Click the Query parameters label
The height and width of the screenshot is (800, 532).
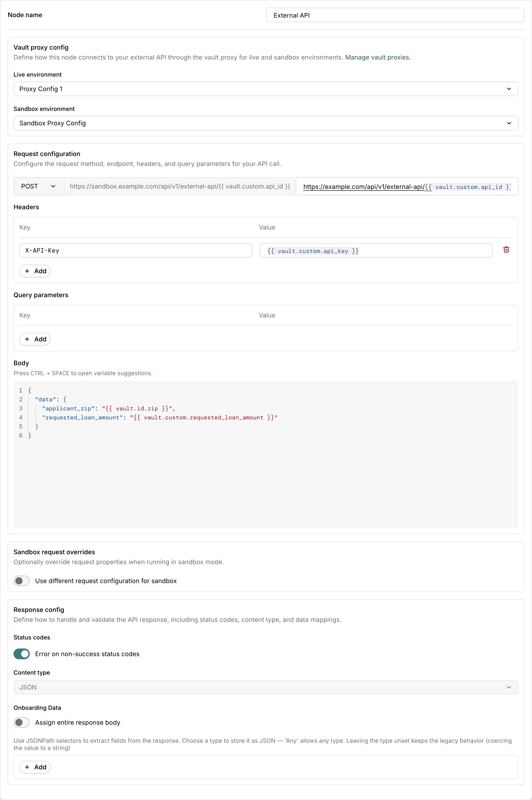pos(41,295)
